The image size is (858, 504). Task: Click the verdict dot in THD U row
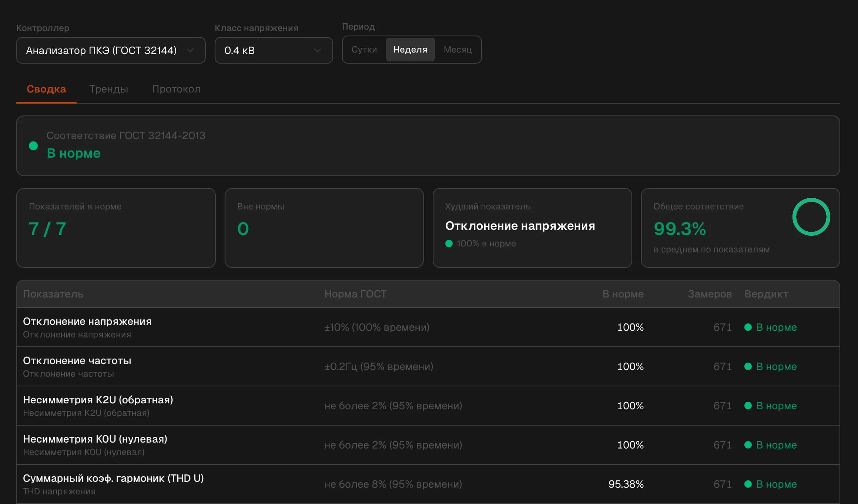pos(748,484)
